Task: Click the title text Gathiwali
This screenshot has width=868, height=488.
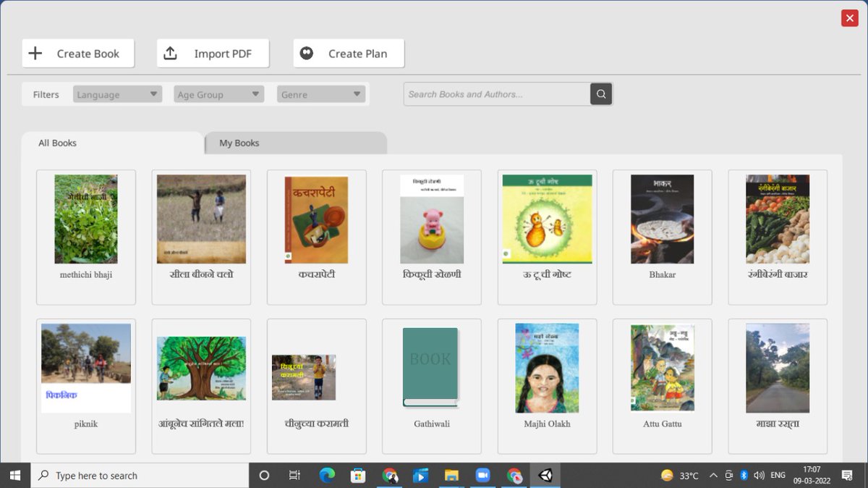Action: (432, 424)
